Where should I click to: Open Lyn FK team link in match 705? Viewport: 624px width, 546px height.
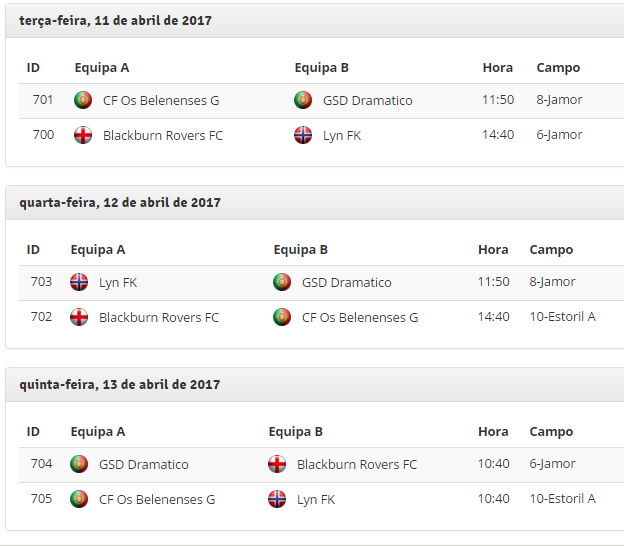[316, 499]
